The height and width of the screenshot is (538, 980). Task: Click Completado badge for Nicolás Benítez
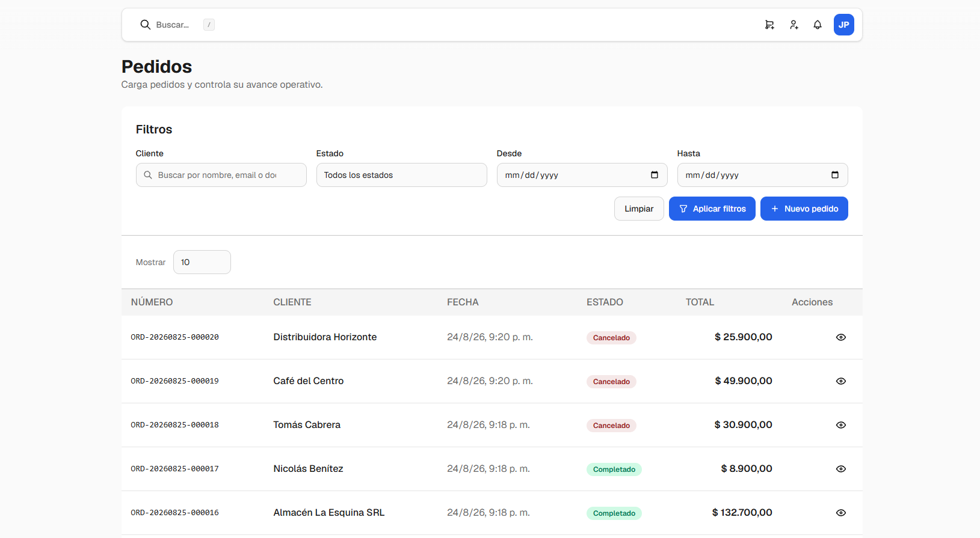614,469
